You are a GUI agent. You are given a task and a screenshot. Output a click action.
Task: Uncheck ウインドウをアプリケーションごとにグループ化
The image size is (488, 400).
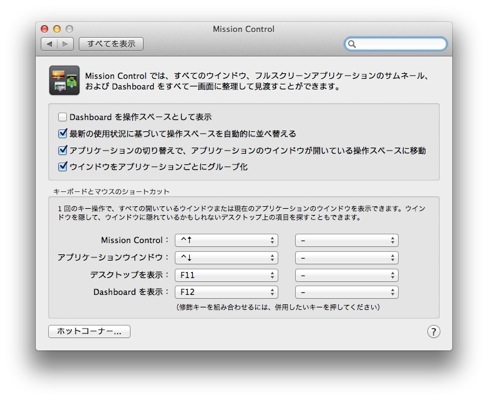[62, 166]
